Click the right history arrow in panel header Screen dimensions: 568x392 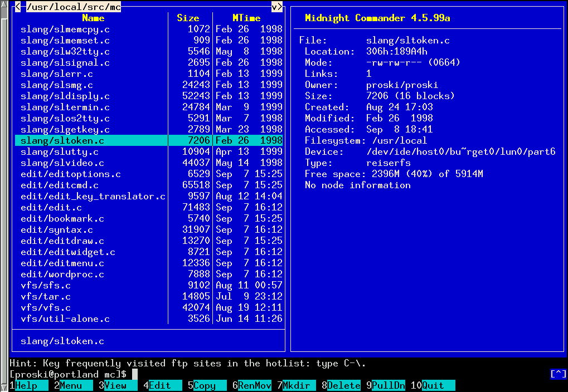[280, 7]
